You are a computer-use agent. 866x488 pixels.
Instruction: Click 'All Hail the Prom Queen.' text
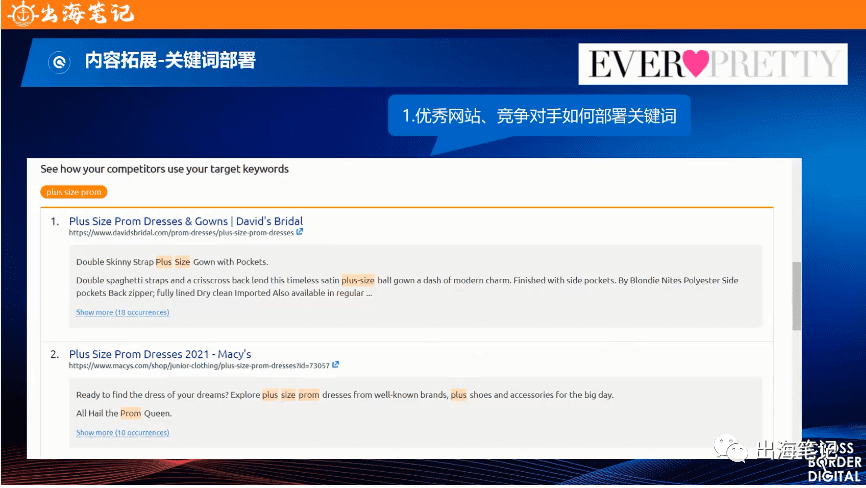click(124, 413)
